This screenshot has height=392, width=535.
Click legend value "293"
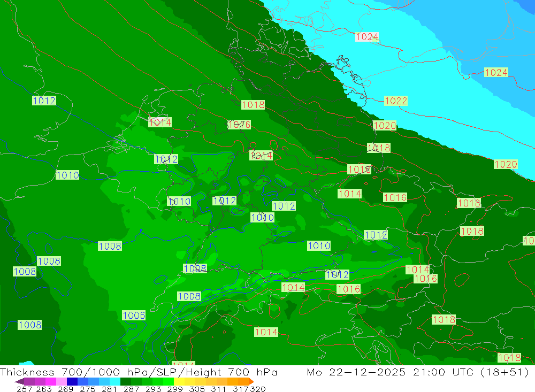click(x=152, y=389)
